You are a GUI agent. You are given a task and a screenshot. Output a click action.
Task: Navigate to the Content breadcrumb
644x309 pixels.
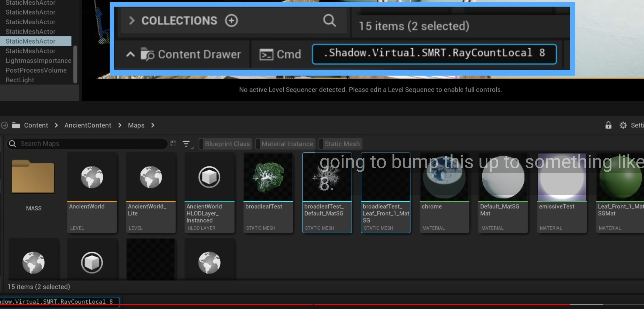pos(36,125)
